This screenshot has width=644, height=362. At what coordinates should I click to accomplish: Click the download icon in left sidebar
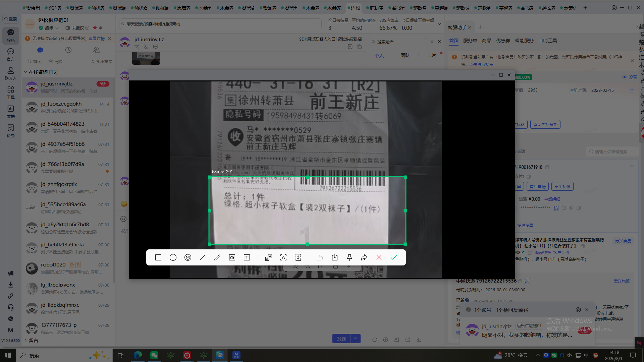(x=11, y=285)
